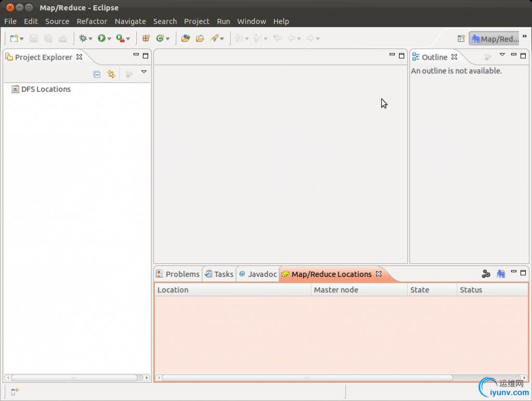Click the Open Perspective icon
Viewport: 532px width, 401px height.
461,38
